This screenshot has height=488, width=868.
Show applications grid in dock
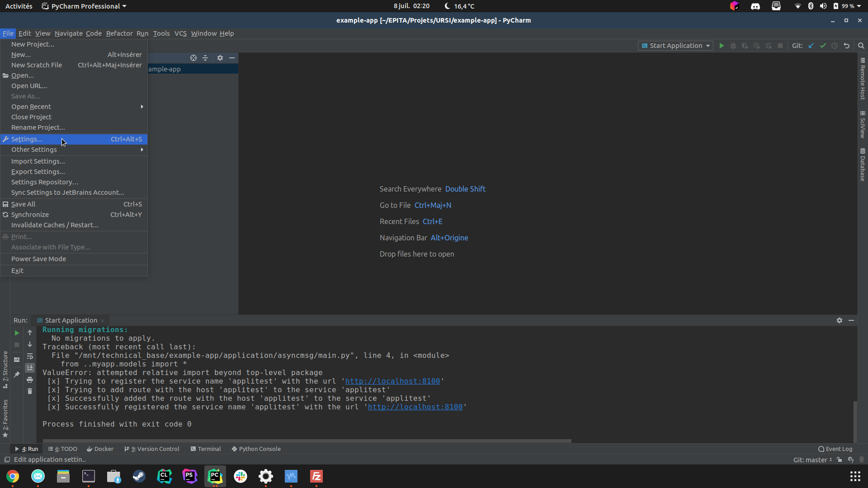[855, 476]
